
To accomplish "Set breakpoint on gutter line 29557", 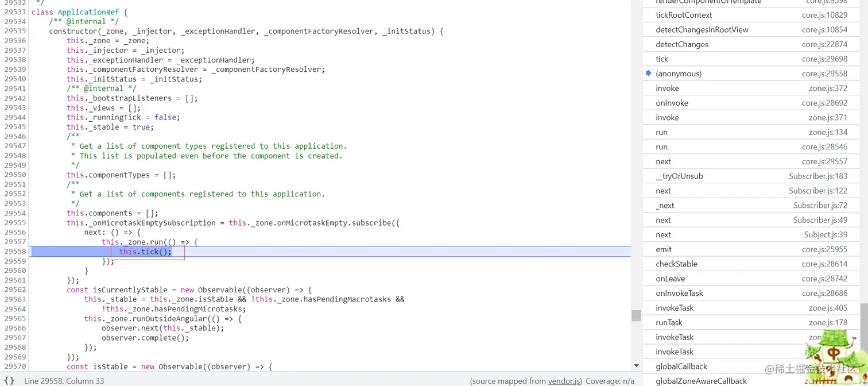I will pos(15,242).
